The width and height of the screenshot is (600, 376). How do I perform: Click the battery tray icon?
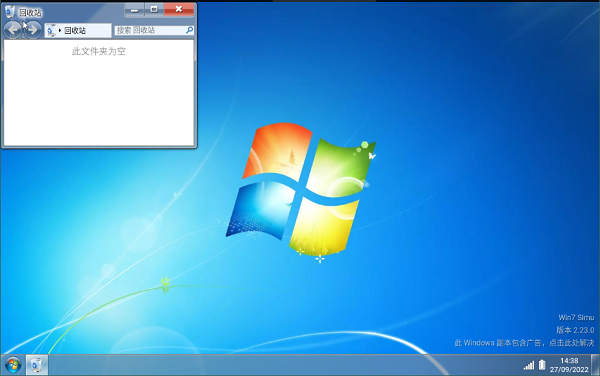click(542, 365)
